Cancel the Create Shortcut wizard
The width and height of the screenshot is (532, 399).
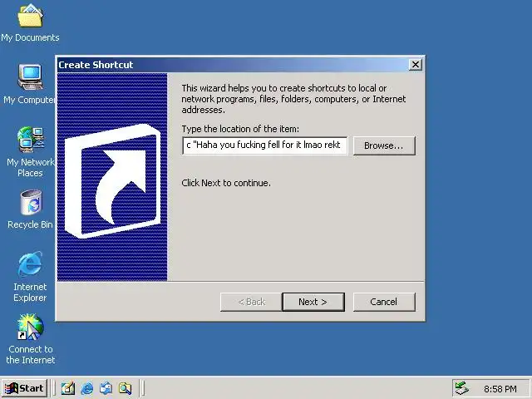pos(384,302)
